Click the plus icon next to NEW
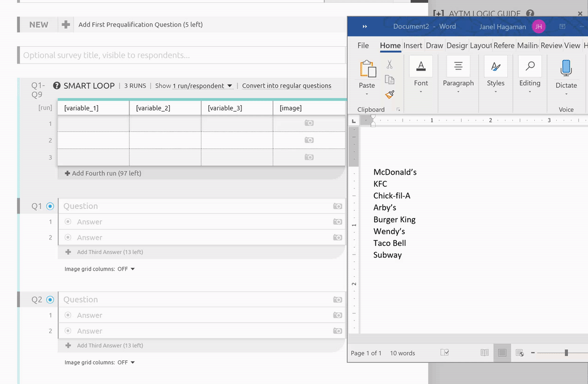 click(66, 24)
